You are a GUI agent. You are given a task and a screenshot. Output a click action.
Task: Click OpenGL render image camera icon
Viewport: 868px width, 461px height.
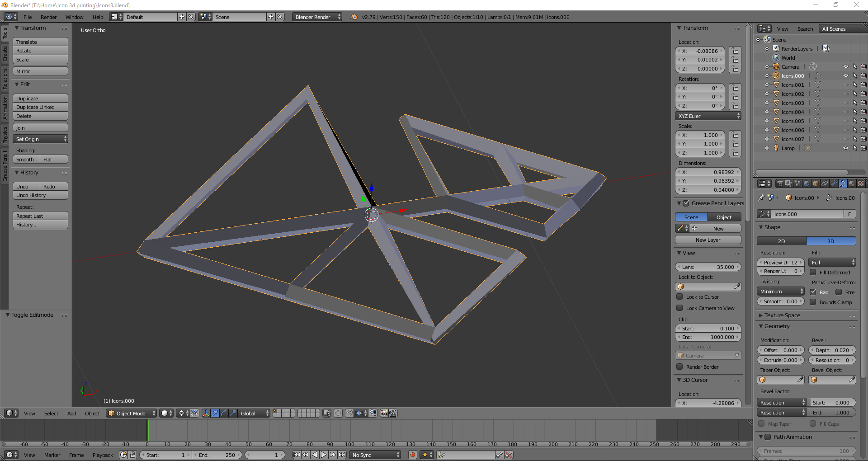[384, 413]
